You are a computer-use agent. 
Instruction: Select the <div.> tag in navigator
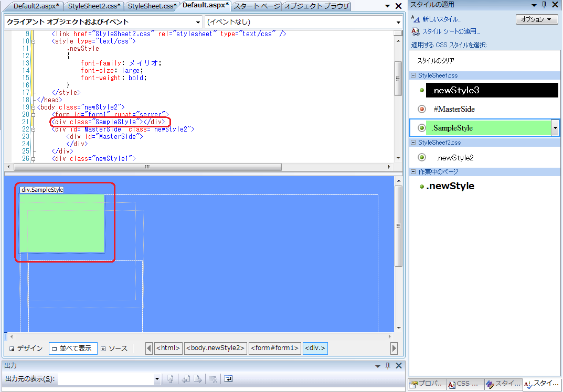point(315,348)
